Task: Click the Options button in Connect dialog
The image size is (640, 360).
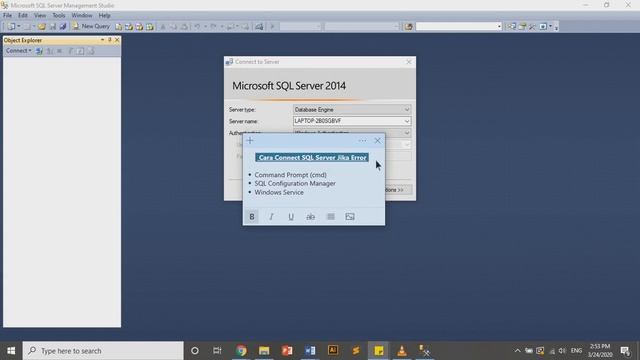Action: click(x=397, y=190)
